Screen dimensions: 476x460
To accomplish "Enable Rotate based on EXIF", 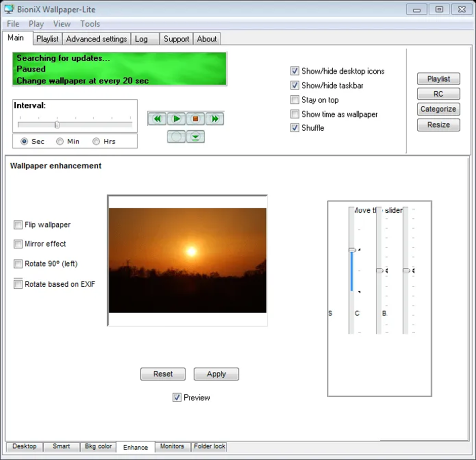I will [18, 284].
